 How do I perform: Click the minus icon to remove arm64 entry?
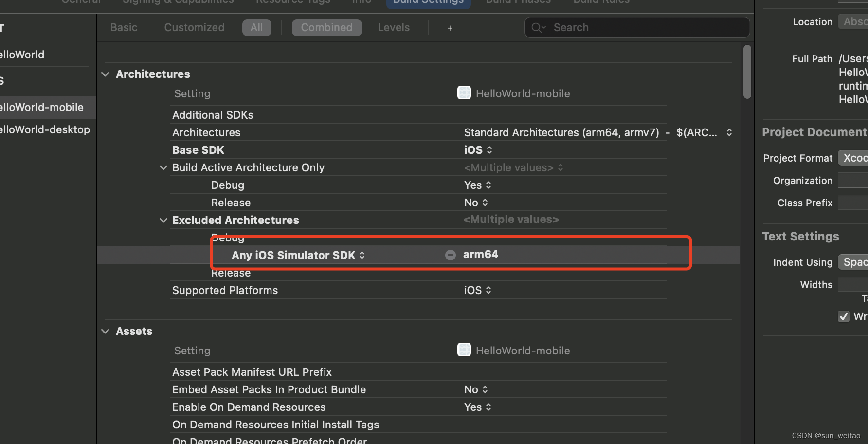coord(450,254)
